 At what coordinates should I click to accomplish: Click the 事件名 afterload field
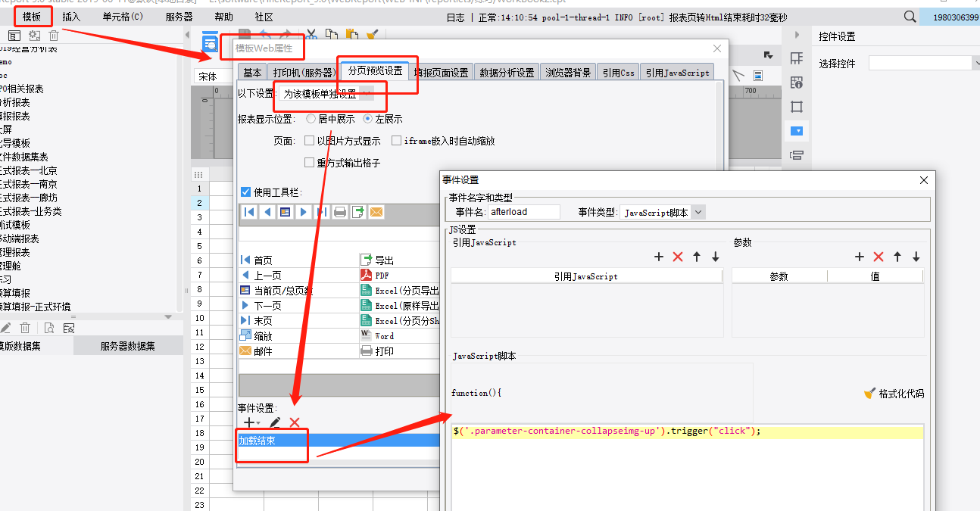(523, 212)
